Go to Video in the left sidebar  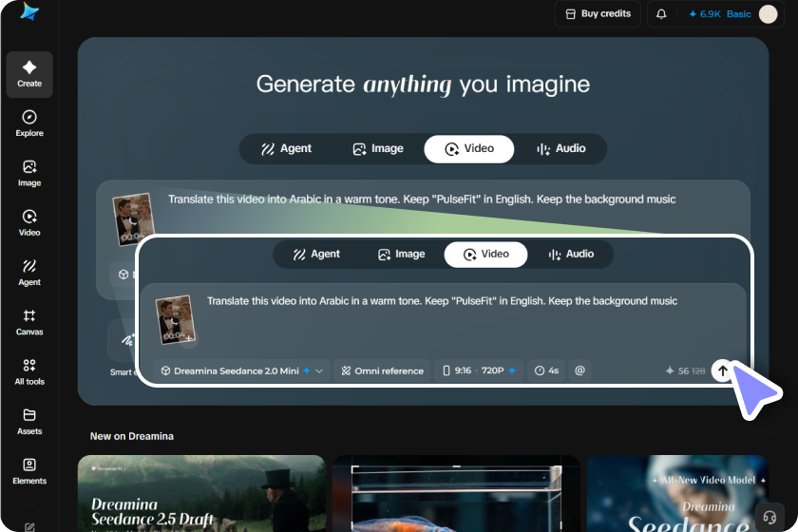[x=29, y=223]
